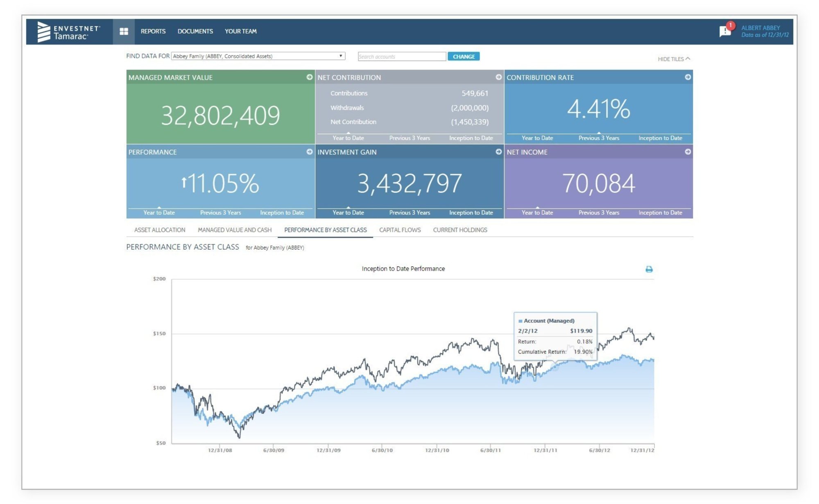Open Performance tile detail arrow

pyautogui.click(x=310, y=151)
